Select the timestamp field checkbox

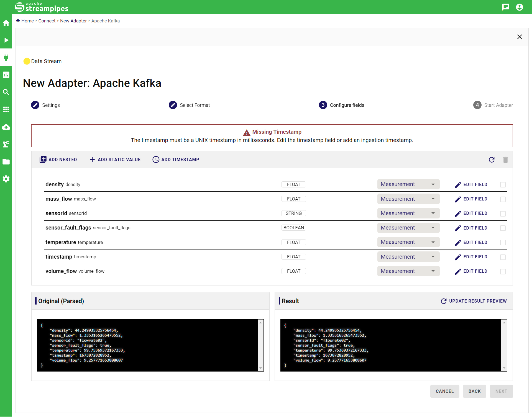click(503, 257)
